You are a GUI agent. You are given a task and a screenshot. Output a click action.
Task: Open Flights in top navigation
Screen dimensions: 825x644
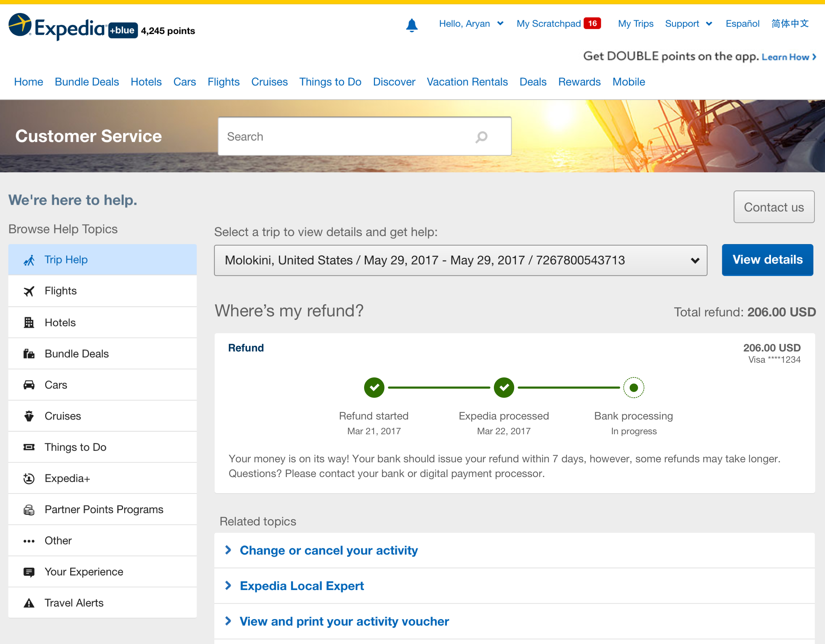click(224, 82)
